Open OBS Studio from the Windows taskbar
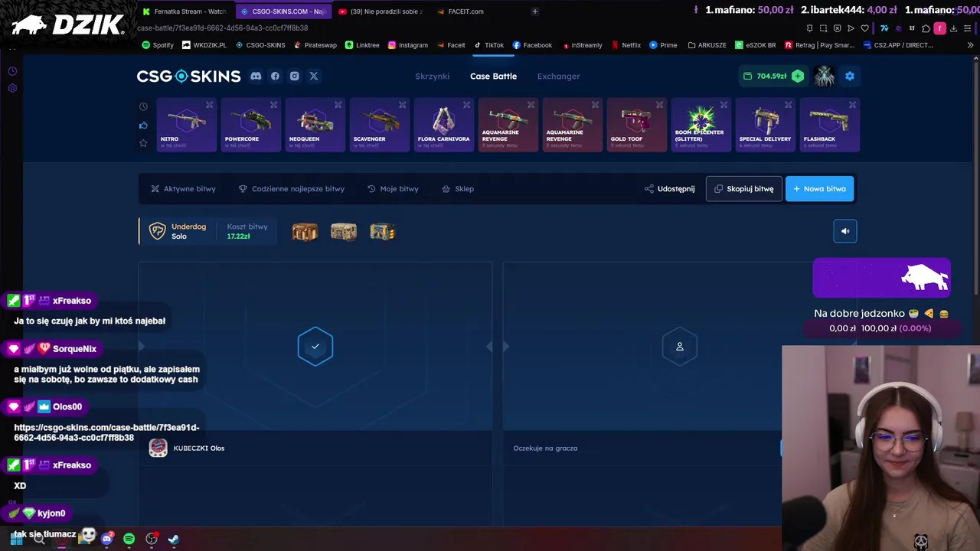This screenshot has height=551, width=980. click(152, 539)
